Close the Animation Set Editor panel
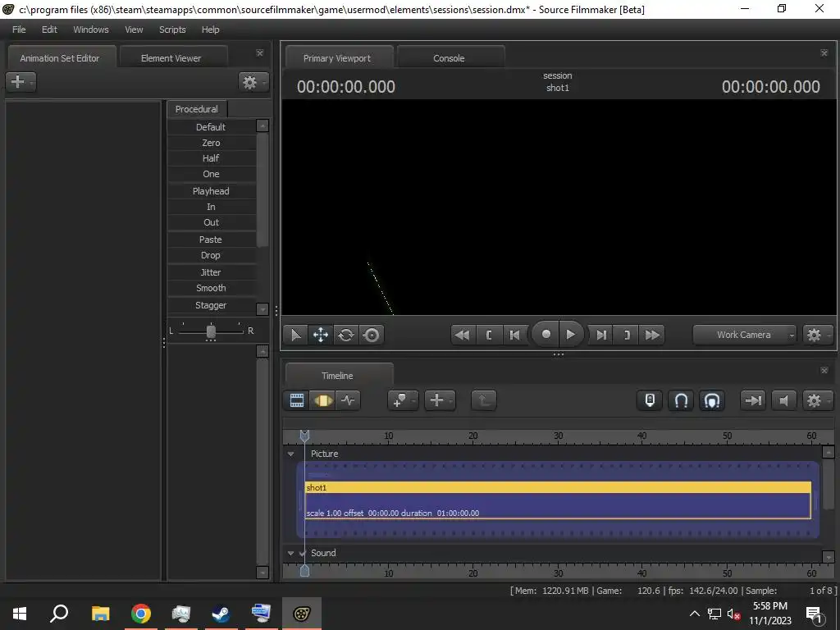Viewport: 840px width, 630px height. click(260, 53)
